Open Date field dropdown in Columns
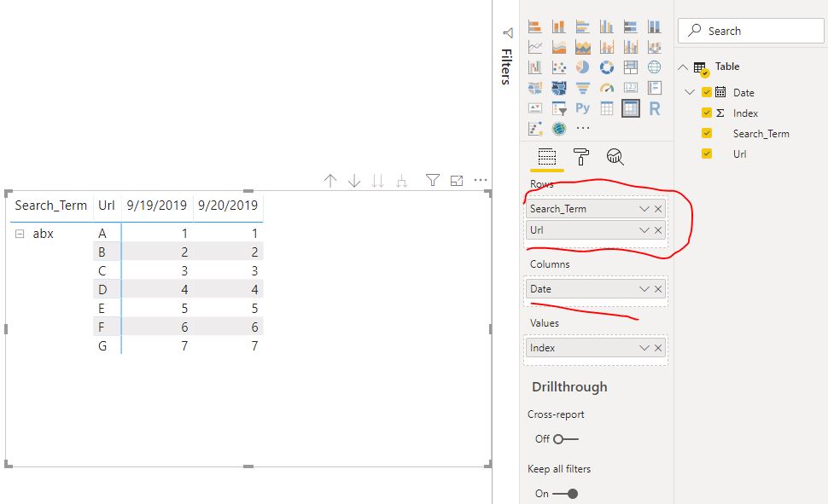This screenshot has height=504, width=828. (x=644, y=289)
